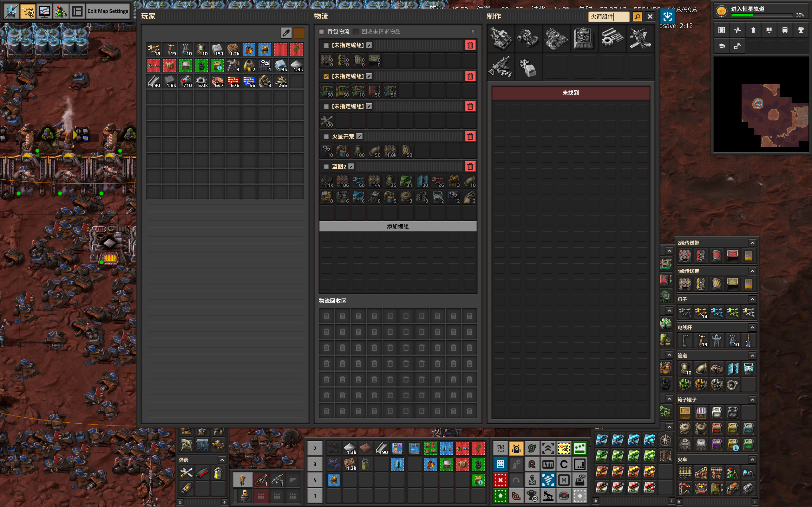Collapse the 箱子罐子 section
812x507 pixels.
click(752, 400)
